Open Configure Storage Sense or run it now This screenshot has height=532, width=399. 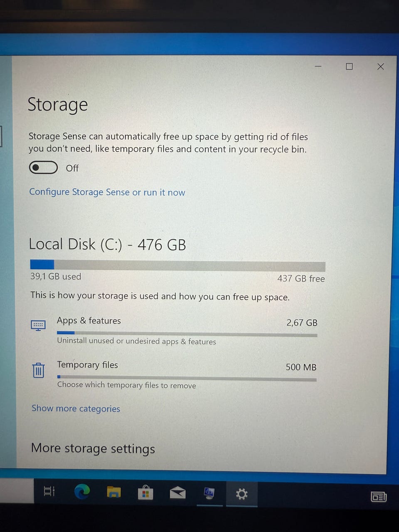[x=107, y=192]
